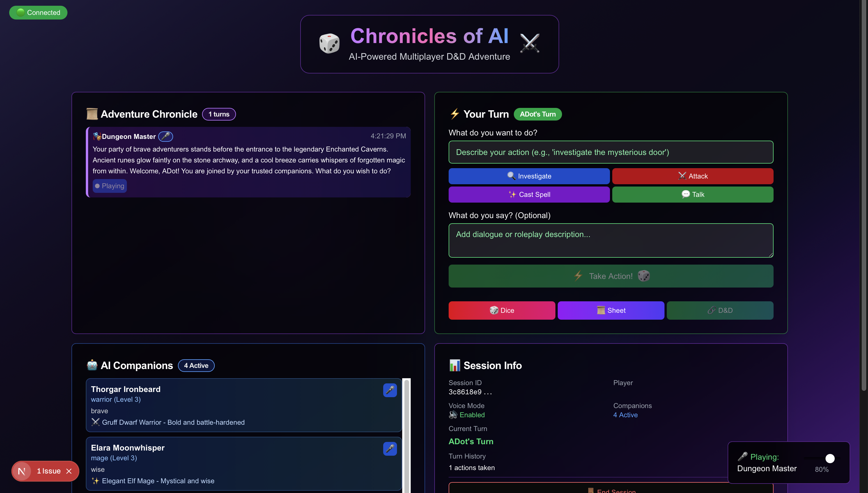
Task: Open the character Sheet
Action: tap(611, 310)
